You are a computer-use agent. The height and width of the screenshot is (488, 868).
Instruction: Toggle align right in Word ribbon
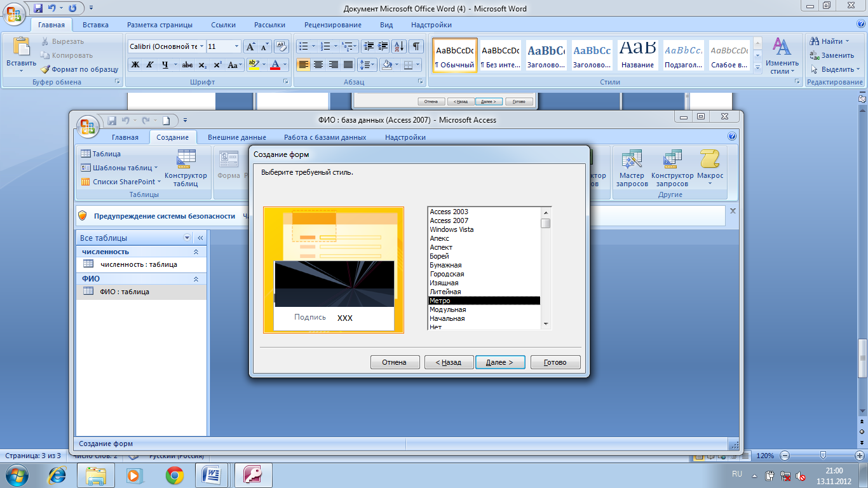(x=334, y=65)
